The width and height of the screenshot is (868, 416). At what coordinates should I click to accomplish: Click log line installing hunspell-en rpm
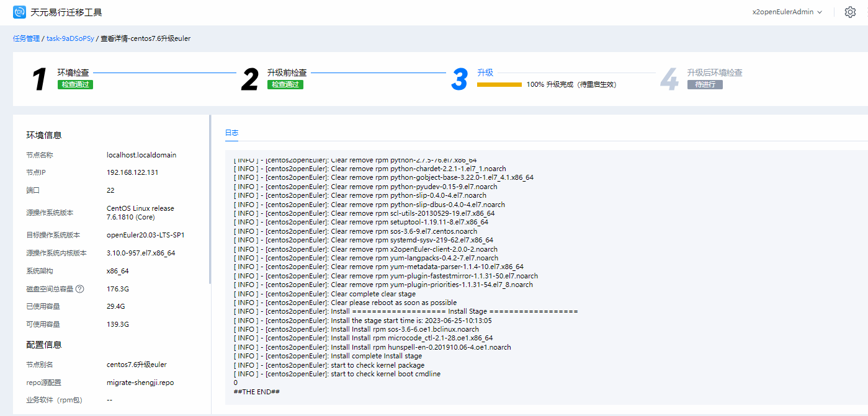(x=372, y=347)
